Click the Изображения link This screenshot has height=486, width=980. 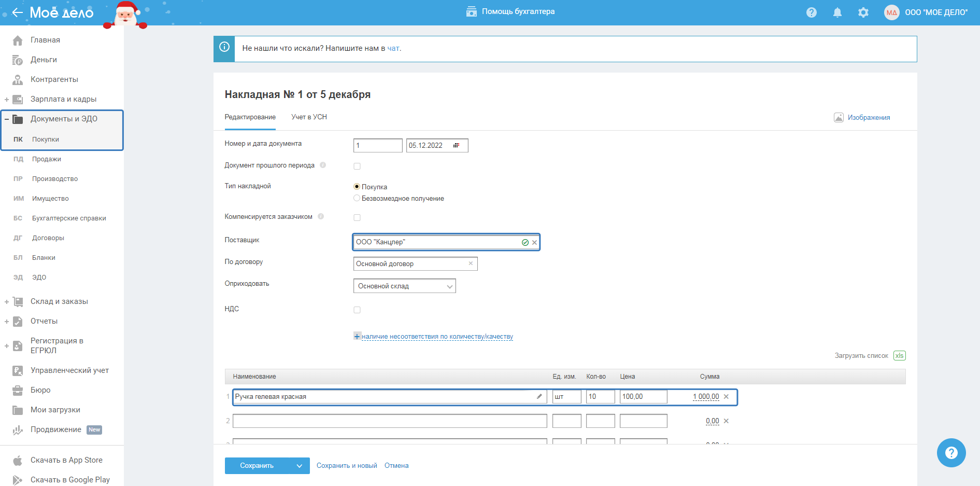tap(869, 118)
